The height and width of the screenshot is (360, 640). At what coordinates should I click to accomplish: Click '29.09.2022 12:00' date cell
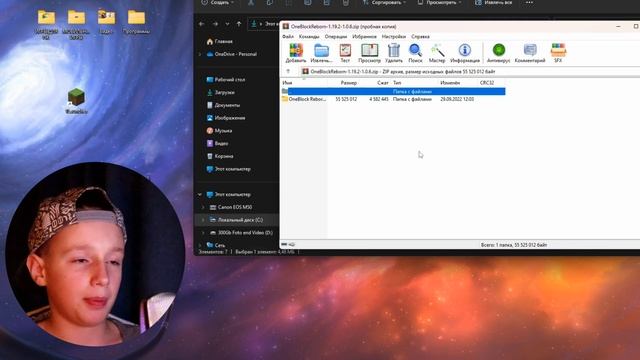point(457,99)
